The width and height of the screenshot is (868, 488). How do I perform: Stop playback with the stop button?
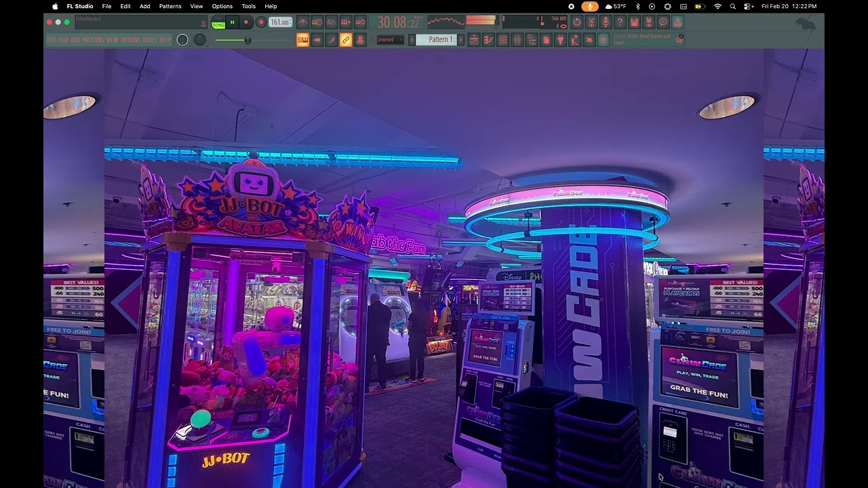pyautogui.click(x=246, y=22)
